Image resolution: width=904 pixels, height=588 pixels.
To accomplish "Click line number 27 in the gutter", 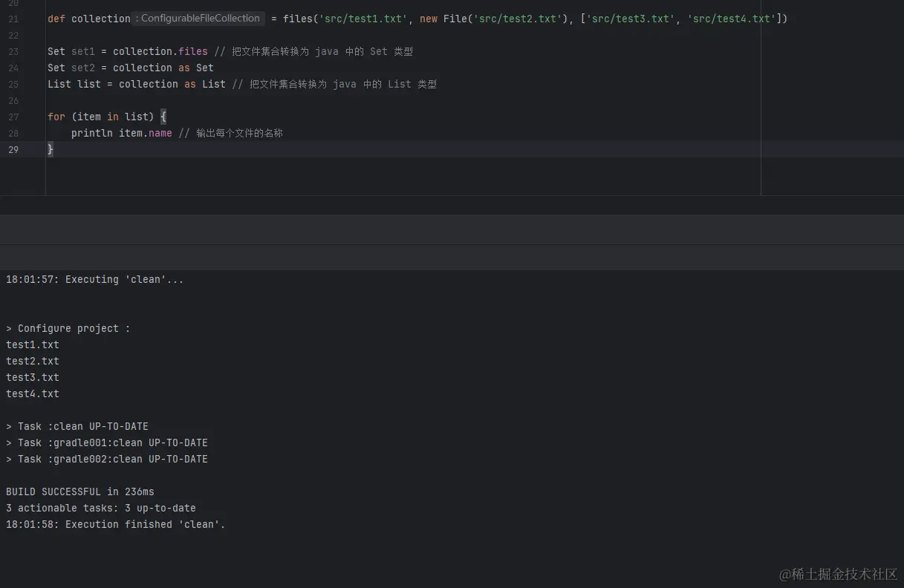I will (x=13, y=117).
